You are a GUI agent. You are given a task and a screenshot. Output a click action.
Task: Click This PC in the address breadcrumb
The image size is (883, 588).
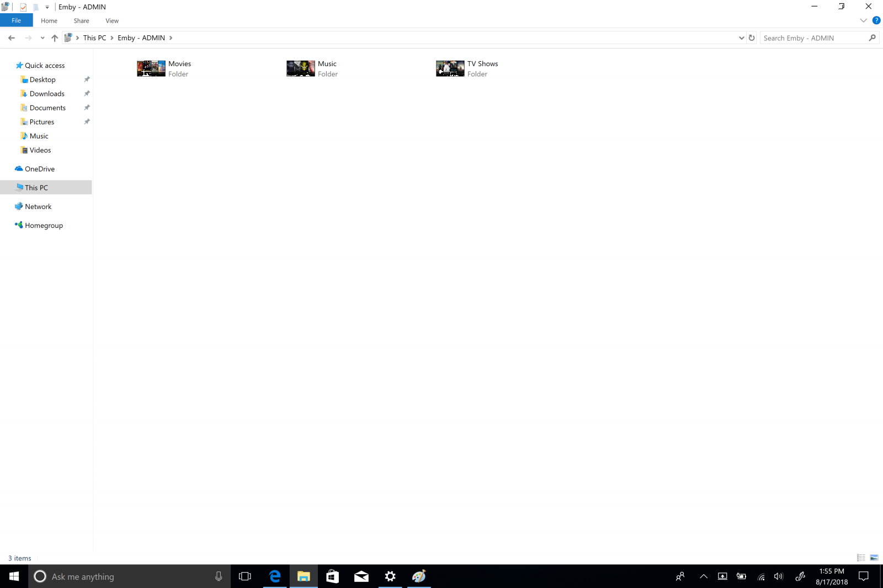click(95, 38)
